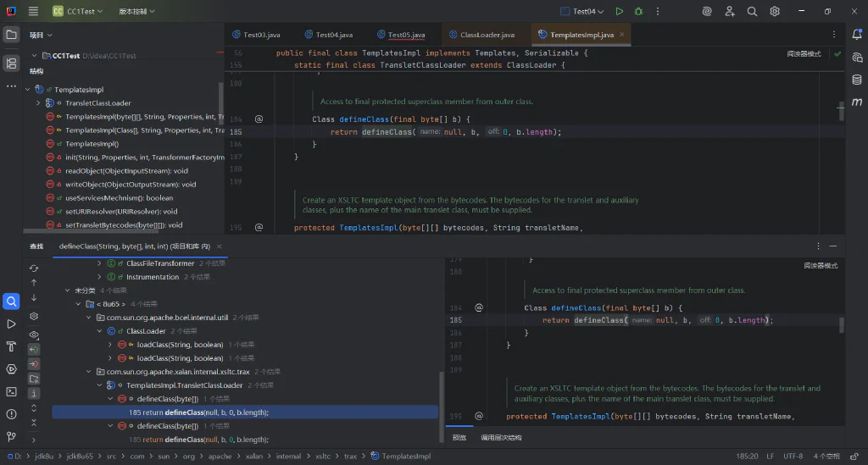The width and height of the screenshot is (868, 465).
Task: Open the Find tool window icon
Action: click(x=11, y=302)
